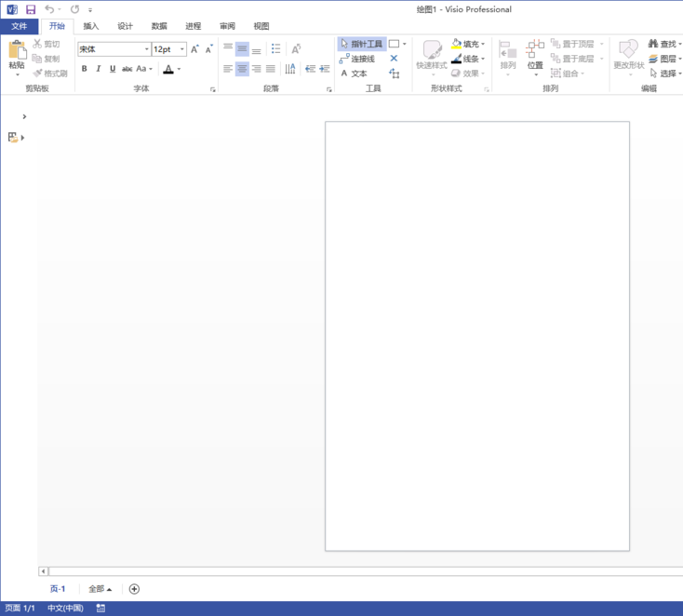The height and width of the screenshot is (616, 683).
Task: Switch to the 审阅 (Review) tab
Action: point(227,26)
